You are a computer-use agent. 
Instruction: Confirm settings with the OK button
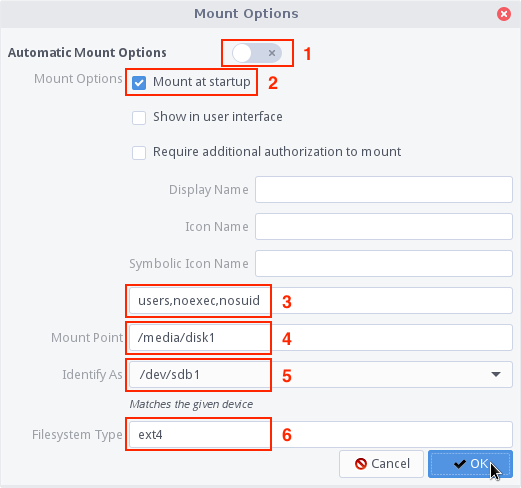(x=470, y=464)
